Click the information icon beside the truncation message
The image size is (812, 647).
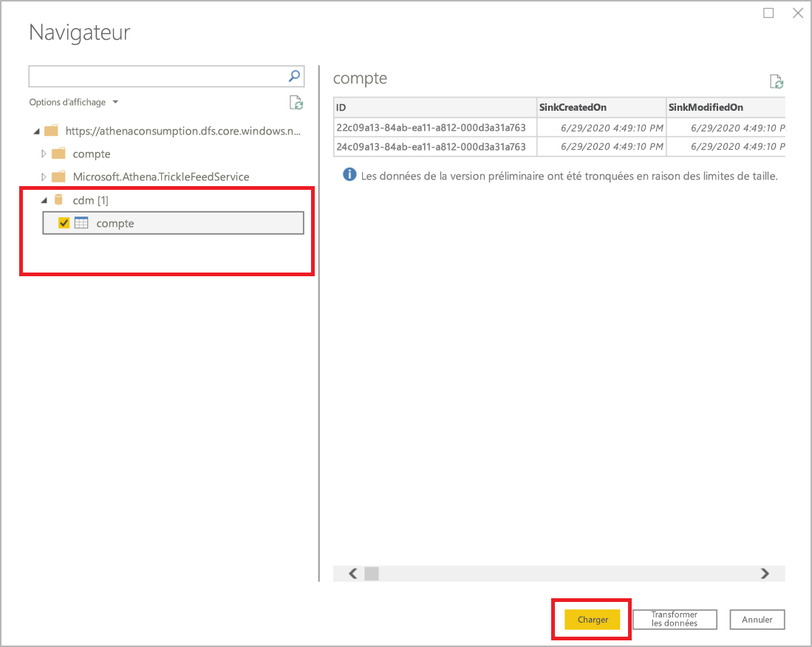349,175
